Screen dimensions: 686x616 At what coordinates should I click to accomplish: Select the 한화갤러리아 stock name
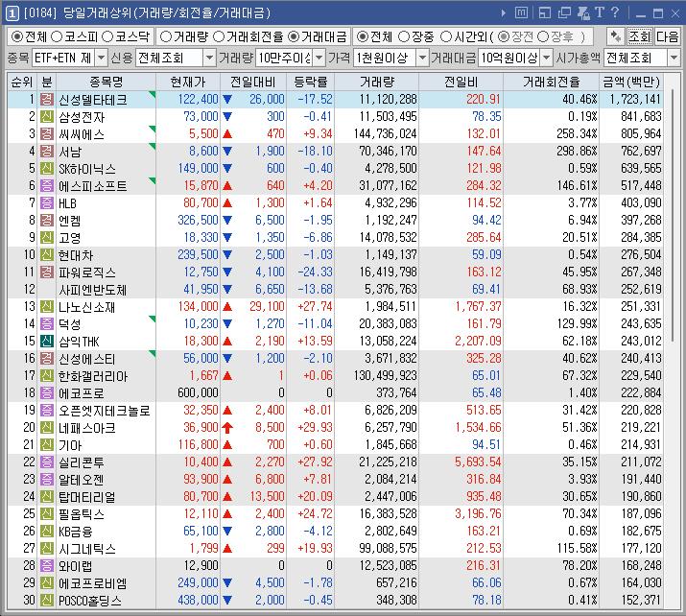coord(93,376)
